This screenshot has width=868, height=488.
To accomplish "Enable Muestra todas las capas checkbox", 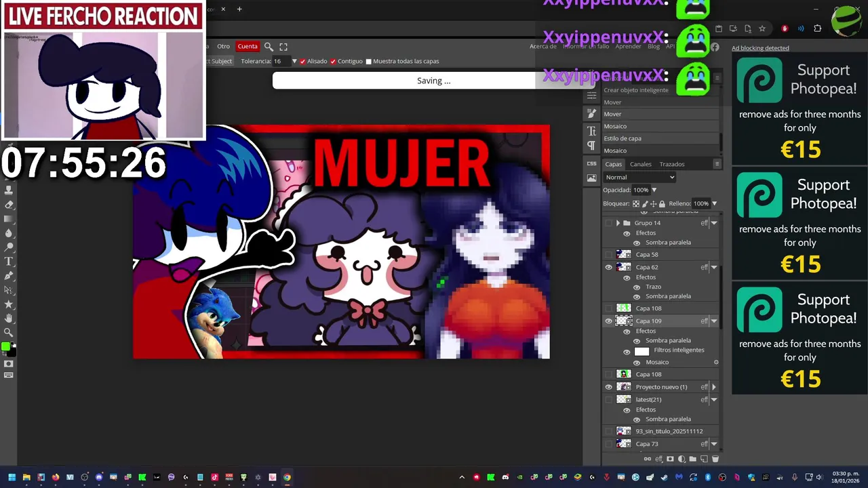I will point(368,61).
